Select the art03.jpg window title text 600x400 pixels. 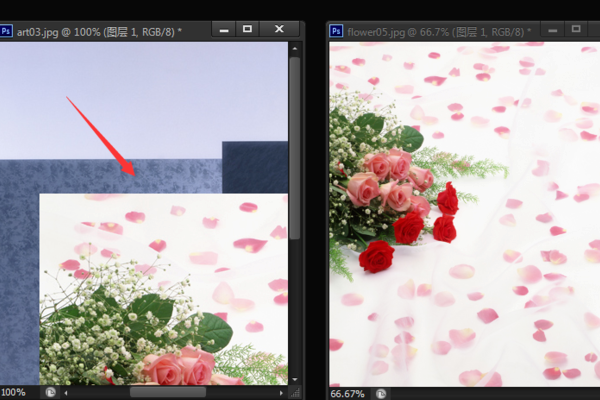[x=99, y=32]
